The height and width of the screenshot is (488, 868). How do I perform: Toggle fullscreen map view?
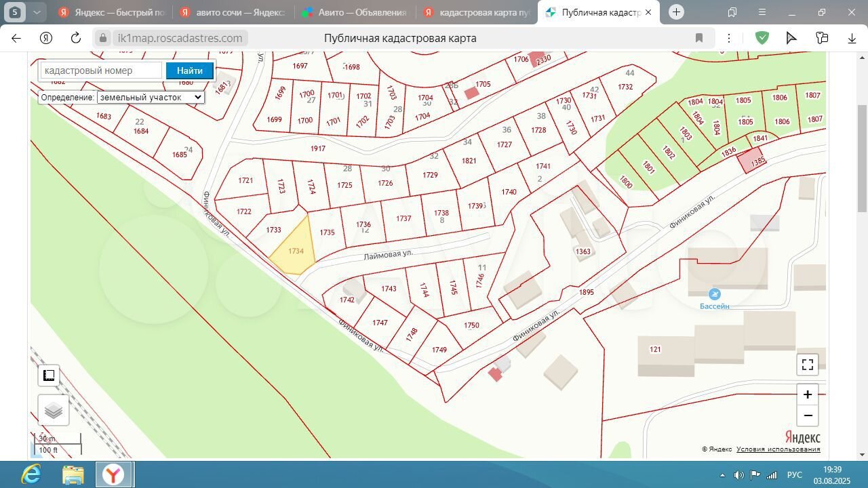point(807,365)
